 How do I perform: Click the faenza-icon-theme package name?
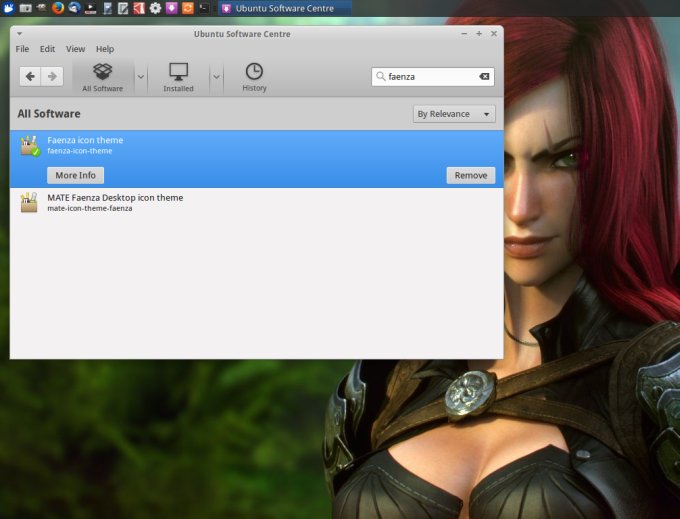click(80, 151)
